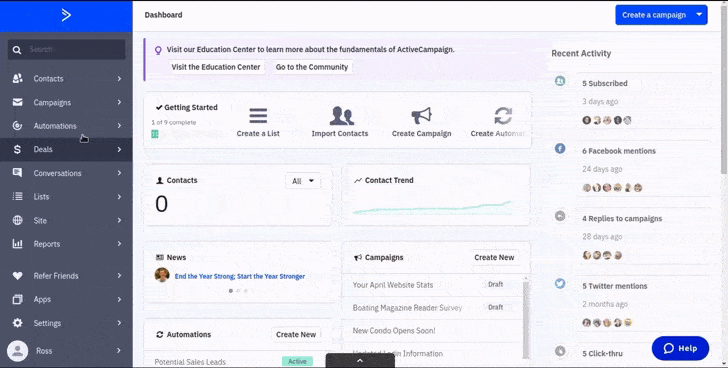Screen dimensions: 728x368
Task: Click the Replies to campaigns activity icon
Action: (560, 216)
